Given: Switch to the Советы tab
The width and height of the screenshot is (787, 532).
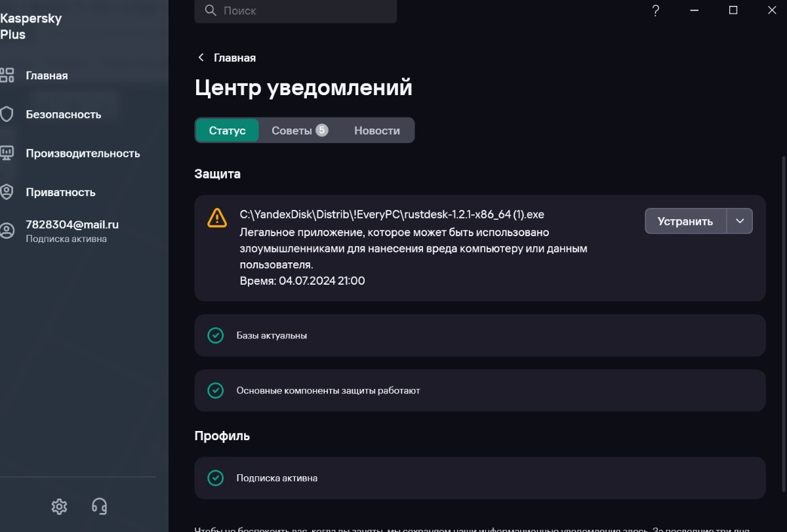Looking at the screenshot, I should [x=299, y=131].
